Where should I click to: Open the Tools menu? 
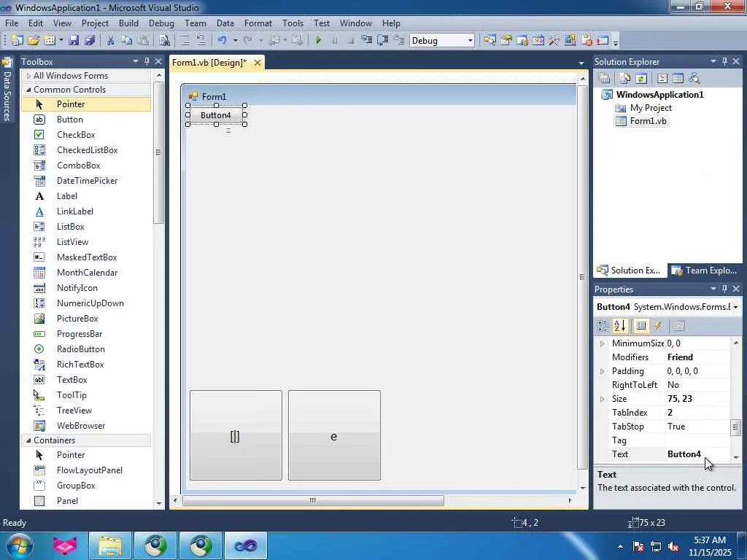point(293,23)
